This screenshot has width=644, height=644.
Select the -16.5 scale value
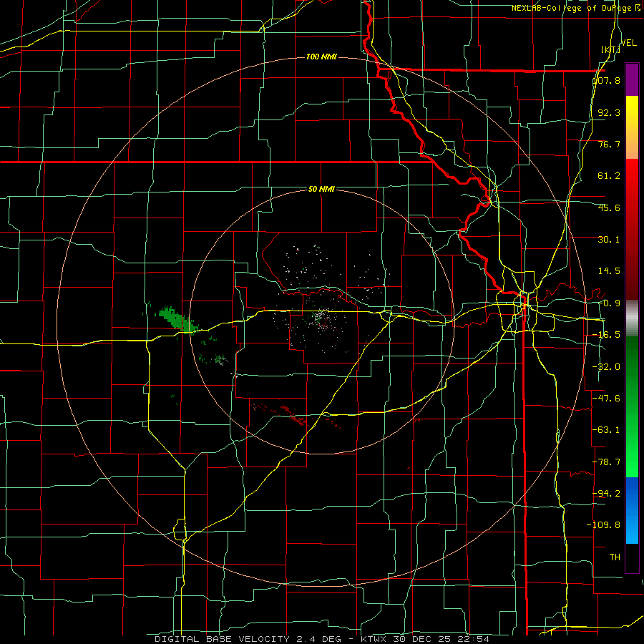[606, 335]
